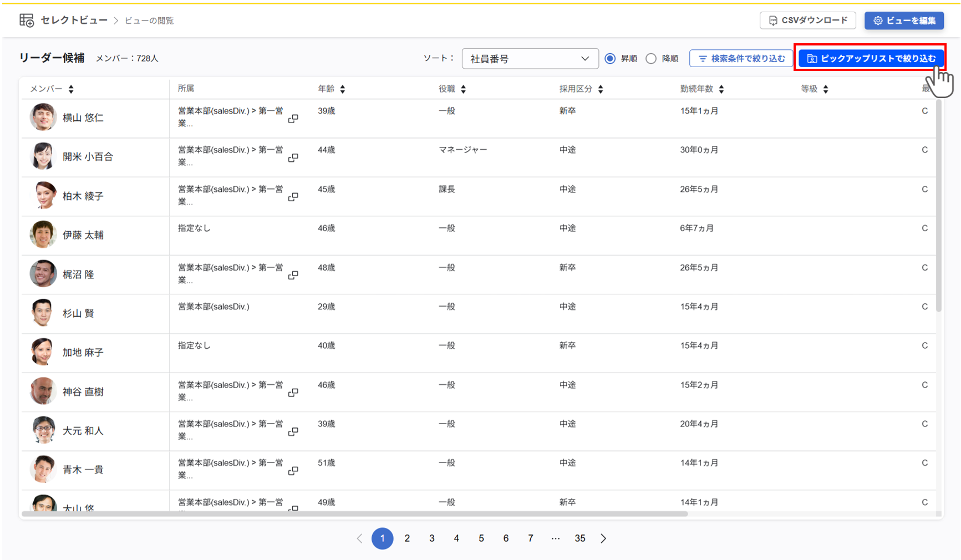Expand pagination ellipsis to more pages
This screenshot has width=961, height=560.
point(556,538)
